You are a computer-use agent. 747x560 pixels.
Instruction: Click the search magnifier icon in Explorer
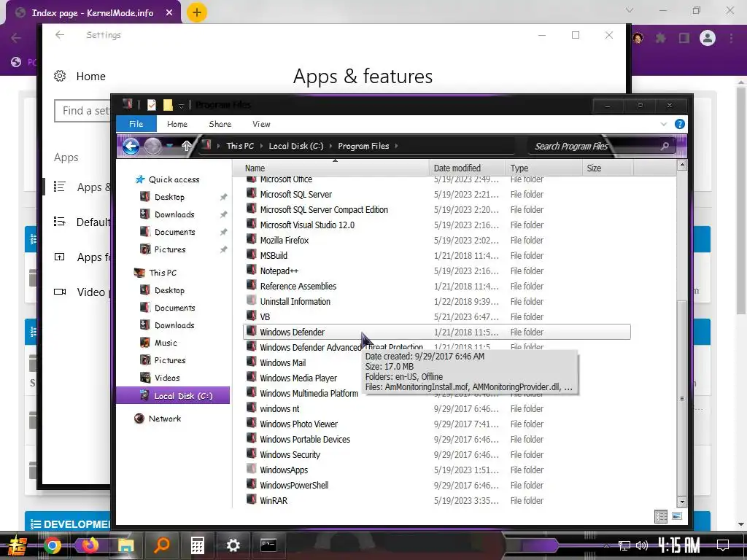click(x=665, y=146)
